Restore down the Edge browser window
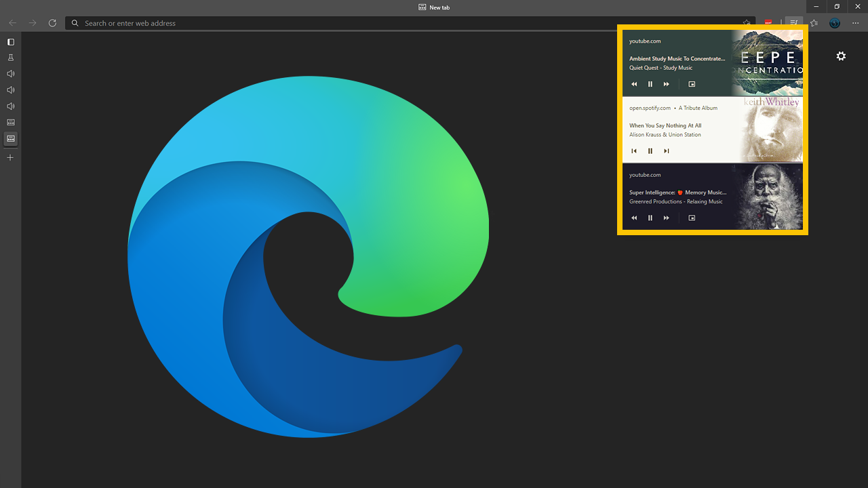This screenshot has height=488, width=868. pos(837,7)
